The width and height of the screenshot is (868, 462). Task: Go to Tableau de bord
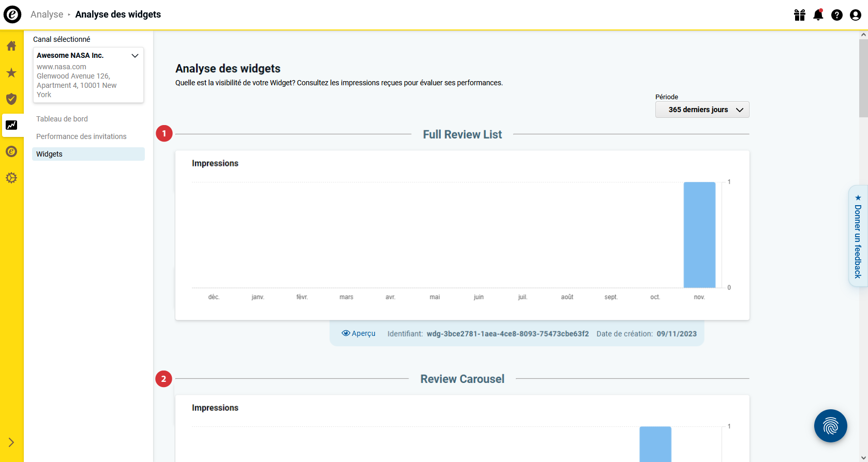[x=62, y=119]
